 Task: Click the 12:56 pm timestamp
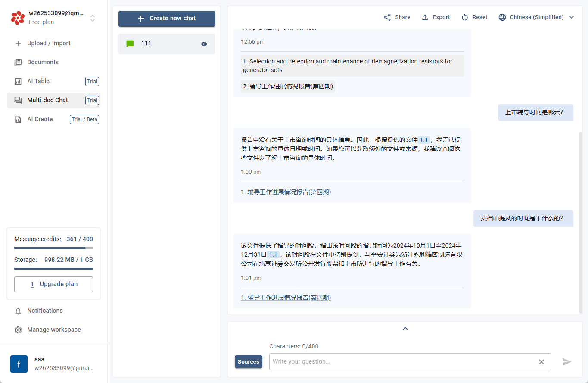tap(253, 42)
